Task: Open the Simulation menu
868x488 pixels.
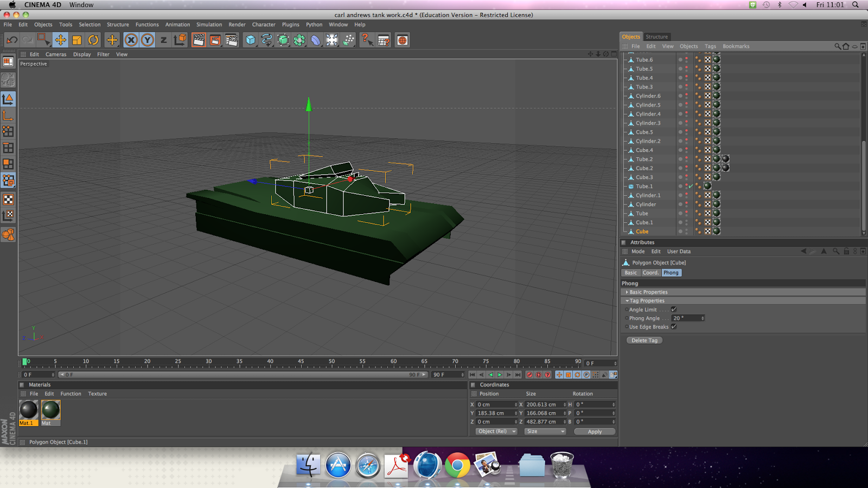Action: [209, 24]
